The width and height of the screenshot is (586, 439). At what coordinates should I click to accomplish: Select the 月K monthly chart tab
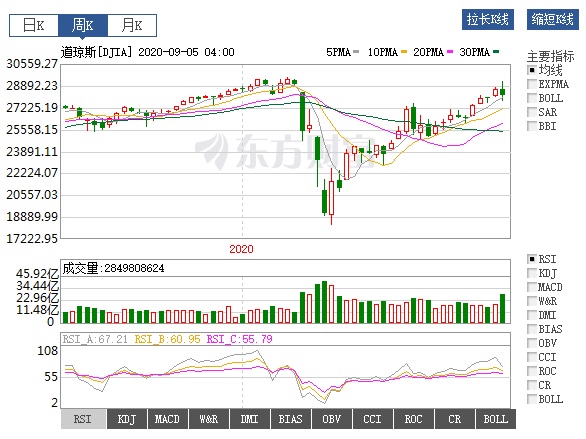tap(132, 25)
